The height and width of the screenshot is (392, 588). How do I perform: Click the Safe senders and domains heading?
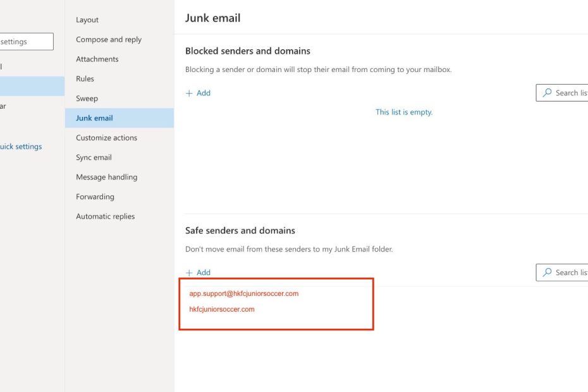pyautogui.click(x=240, y=231)
